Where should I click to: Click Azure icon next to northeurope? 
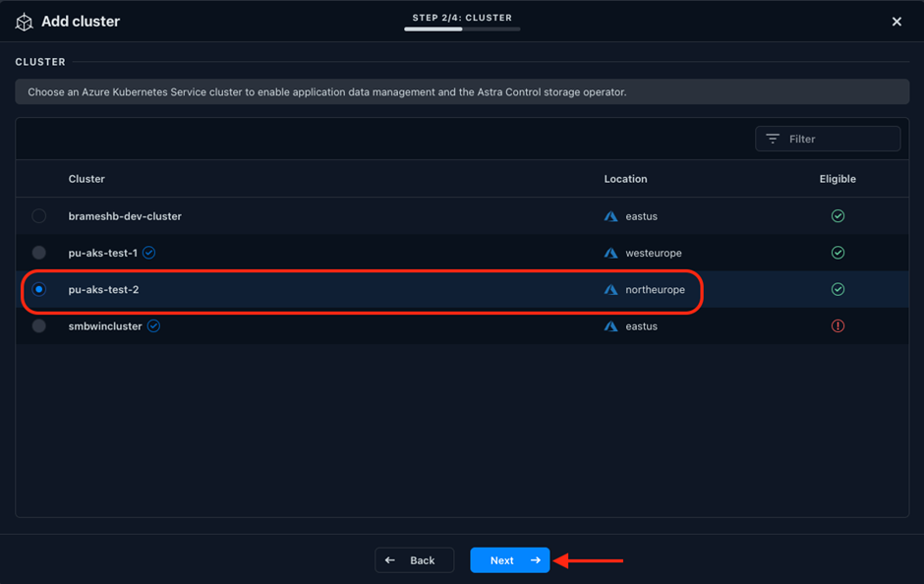pyautogui.click(x=611, y=289)
